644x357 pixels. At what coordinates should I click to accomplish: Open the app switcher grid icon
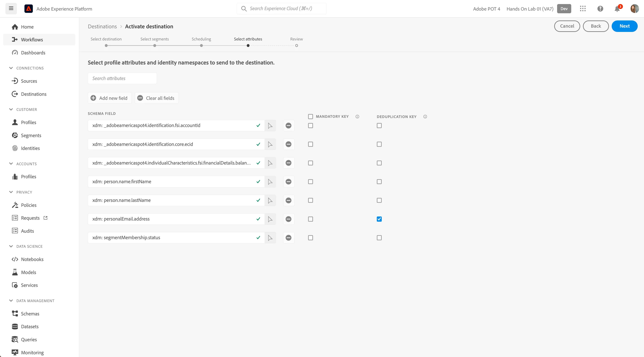[x=583, y=9]
